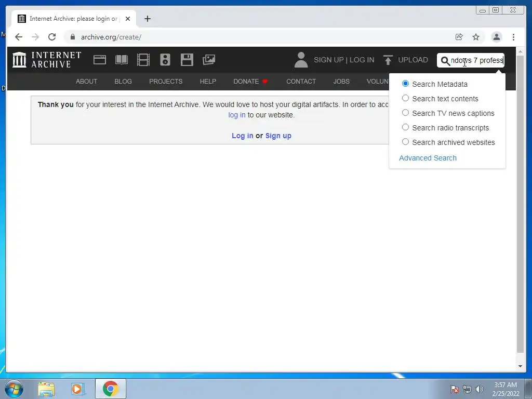Click the search box containing 'windows 7 profess'
This screenshot has height=399, width=532.
tap(470, 60)
